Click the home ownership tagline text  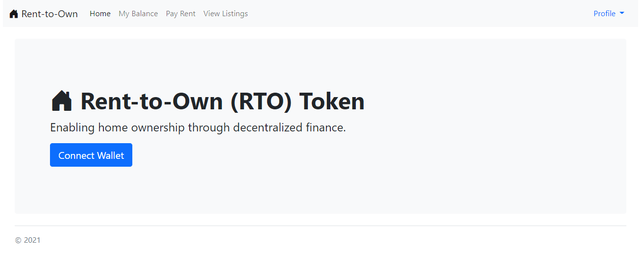(198, 128)
